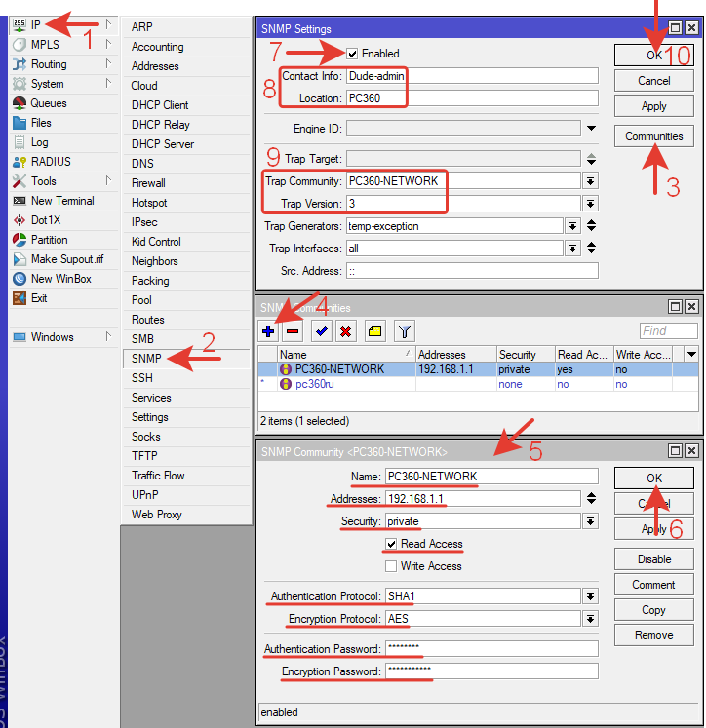
Task: Click the Addresses stepper arrows in SNMP Community
Action: (591, 499)
